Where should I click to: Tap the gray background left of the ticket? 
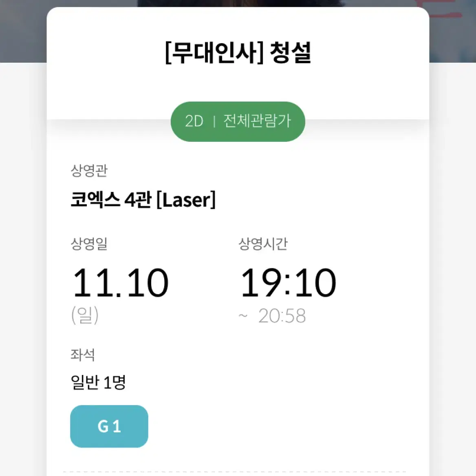[x=23, y=267]
